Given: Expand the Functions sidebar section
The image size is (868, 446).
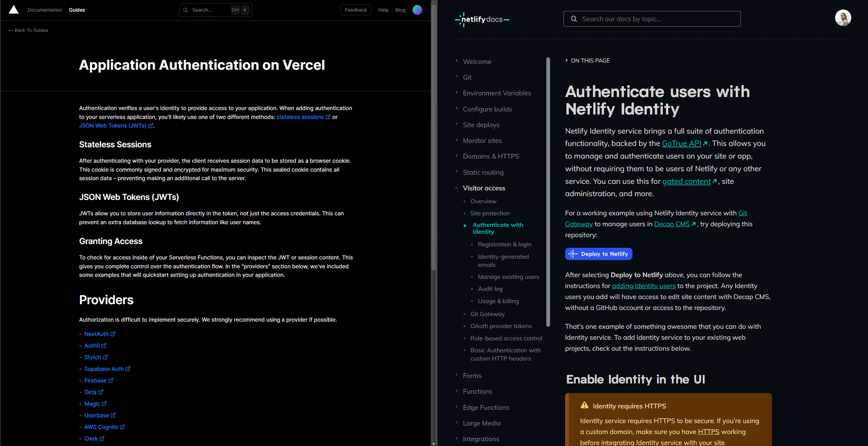Looking at the screenshot, I should (x=457, y=391).
